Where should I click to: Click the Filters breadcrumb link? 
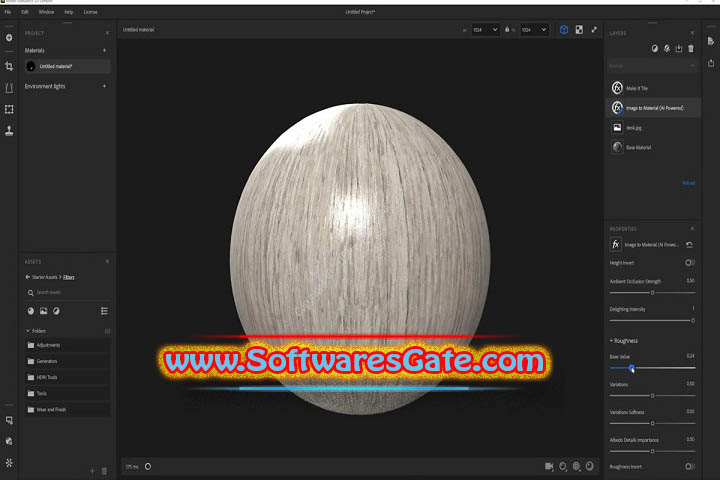pos(69,277)
